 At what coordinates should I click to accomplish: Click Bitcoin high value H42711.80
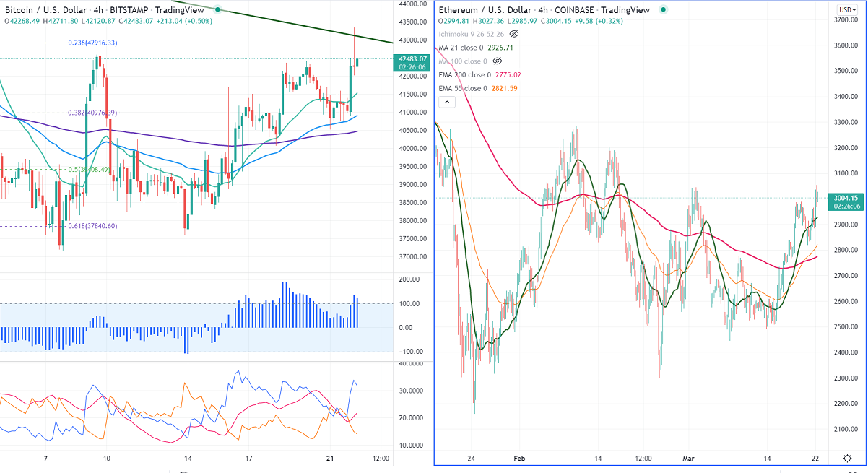click(60, 21)
